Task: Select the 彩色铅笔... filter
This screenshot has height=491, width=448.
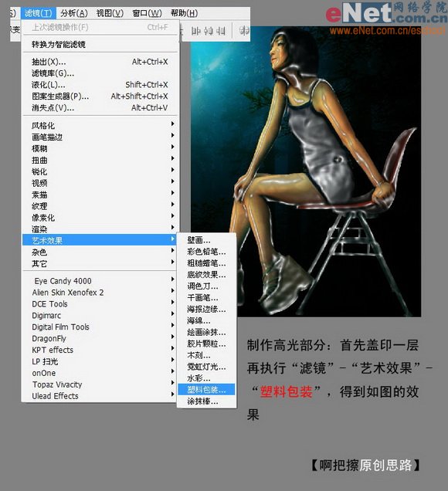Action: (206, 252)
